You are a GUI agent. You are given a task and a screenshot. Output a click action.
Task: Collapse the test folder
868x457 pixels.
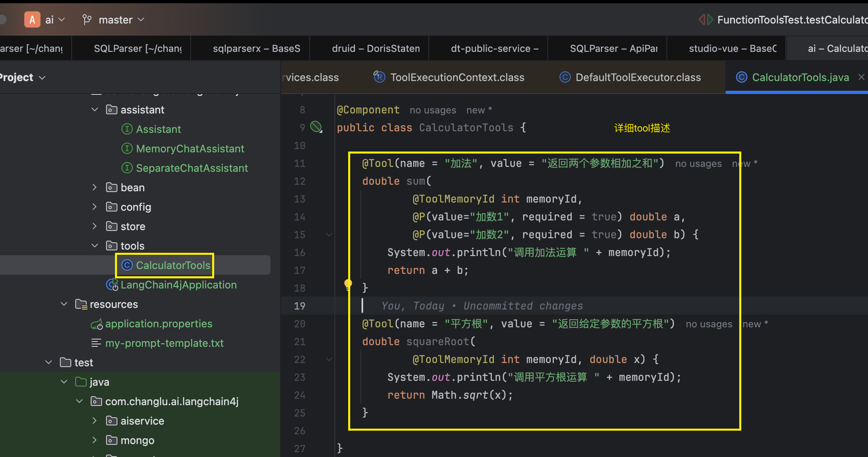coord(49,363)
